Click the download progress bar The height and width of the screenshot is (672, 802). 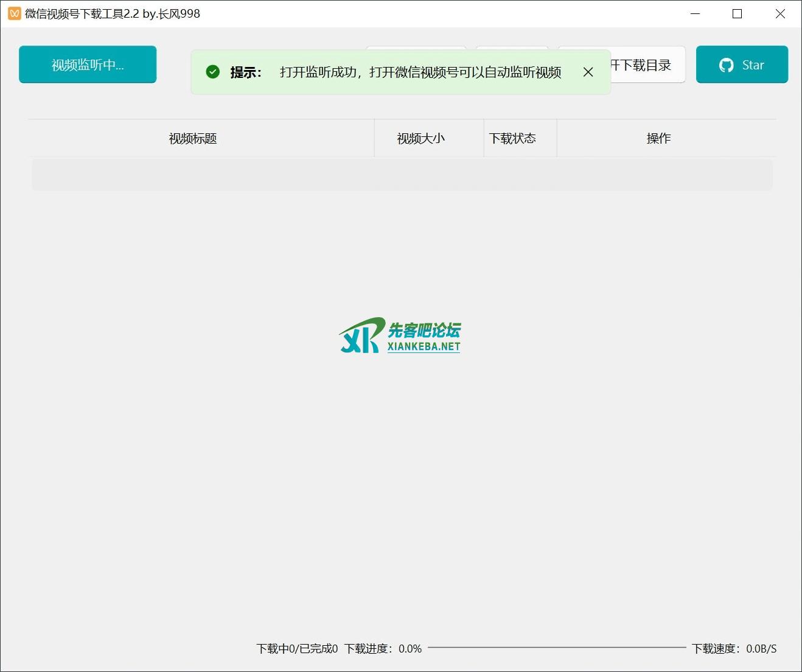tap(556, 648)
